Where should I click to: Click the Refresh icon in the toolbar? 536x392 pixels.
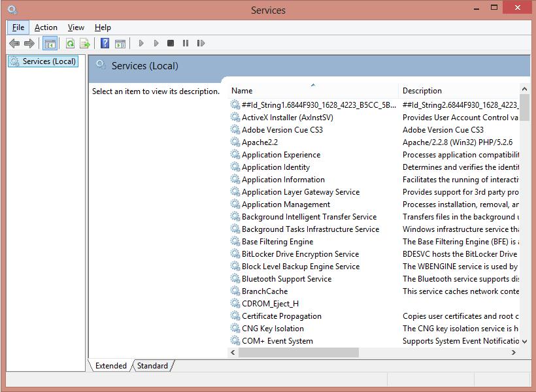click(70, 43)
